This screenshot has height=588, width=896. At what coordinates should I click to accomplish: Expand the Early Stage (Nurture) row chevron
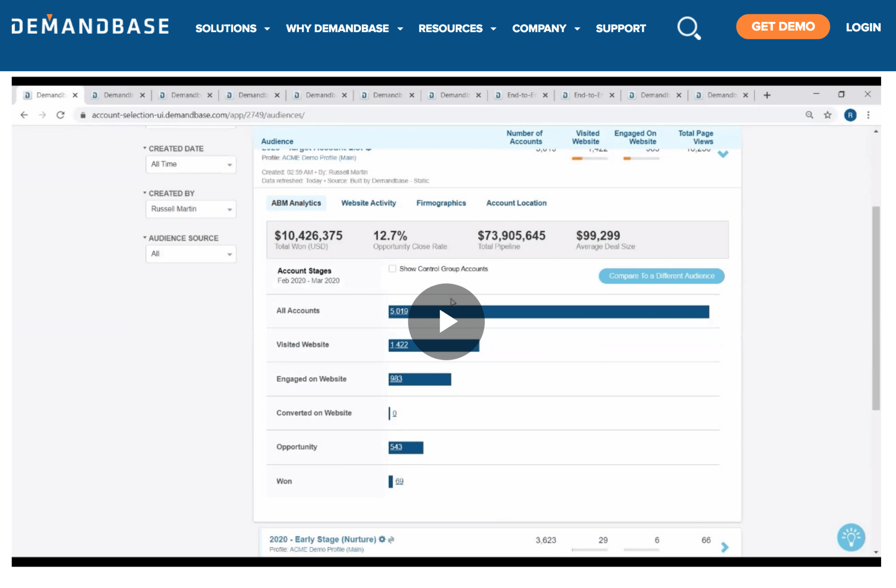pyautogui.click(x=725, y=547)
